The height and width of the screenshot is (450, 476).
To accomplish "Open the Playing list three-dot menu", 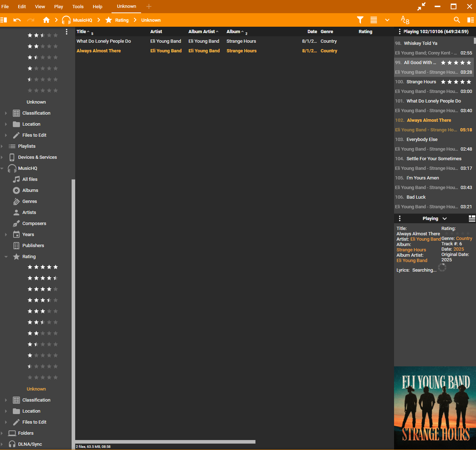I will [400, 32].
